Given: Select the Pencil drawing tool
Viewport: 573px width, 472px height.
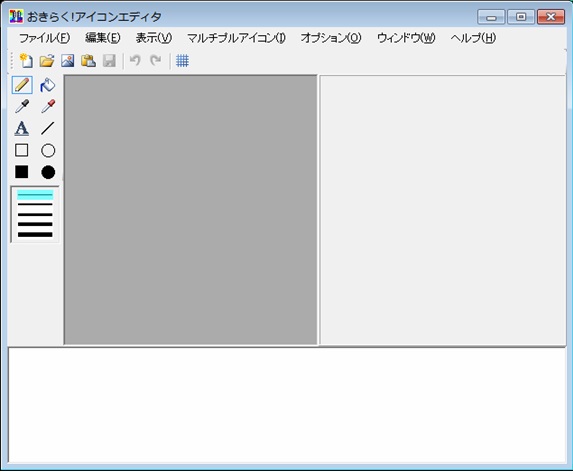Looking at the screenshot, I should 22,85.
